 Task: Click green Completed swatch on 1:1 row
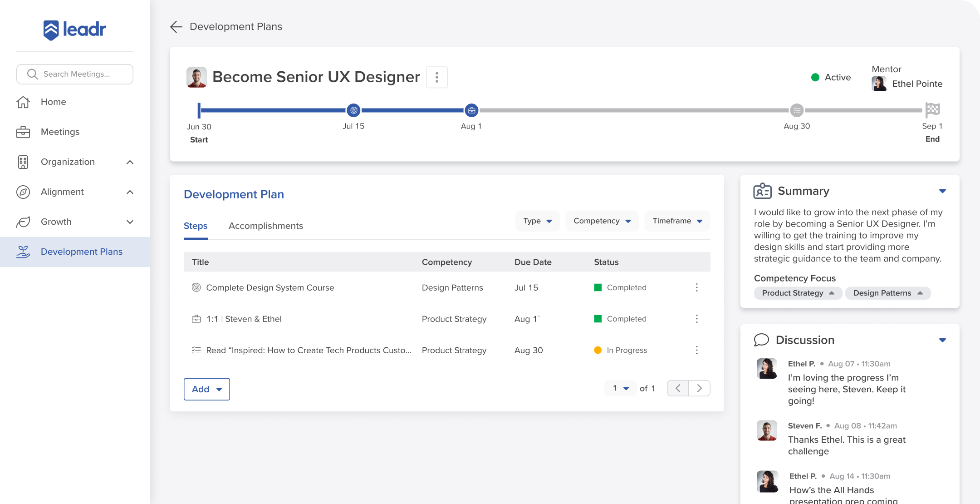coord(598,319)
